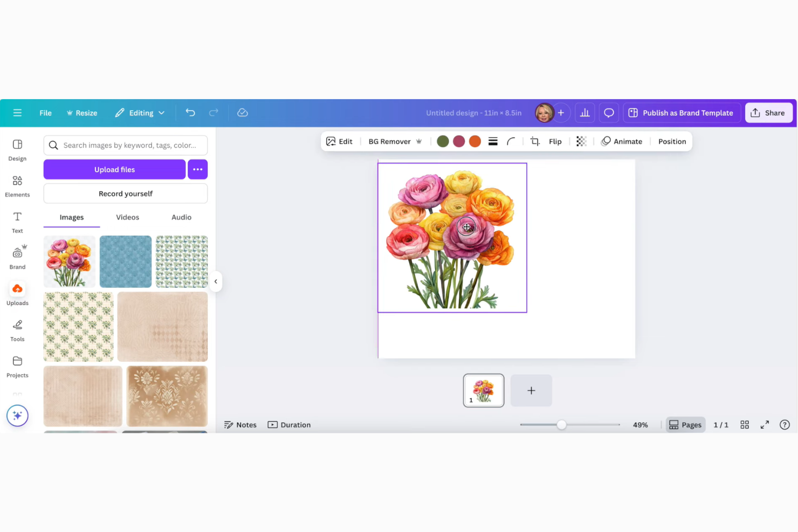The height and width of the screenshot is (532, 798).
Task: Open the Position panel
Action: click(x=672, y=141)
